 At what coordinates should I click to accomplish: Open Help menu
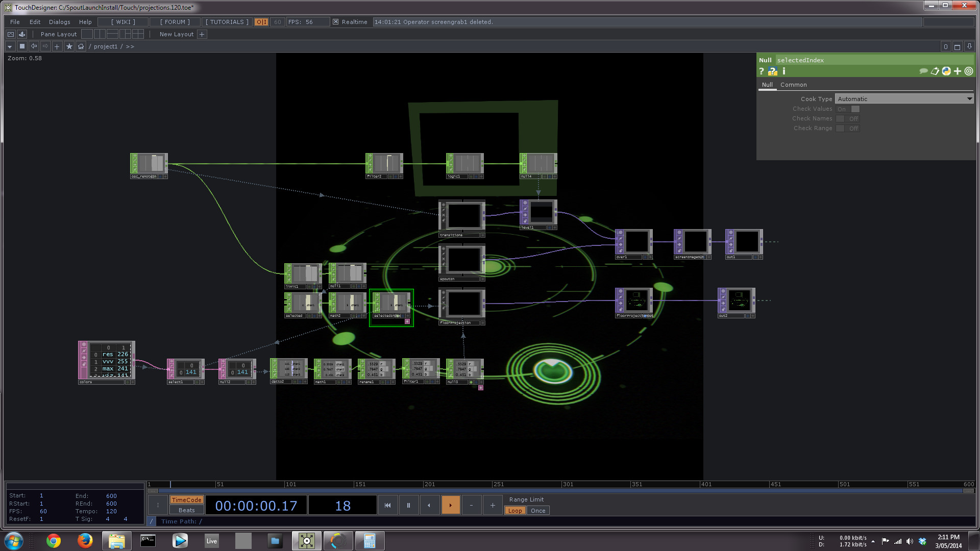pyautogui.click(x=85, y=22)
